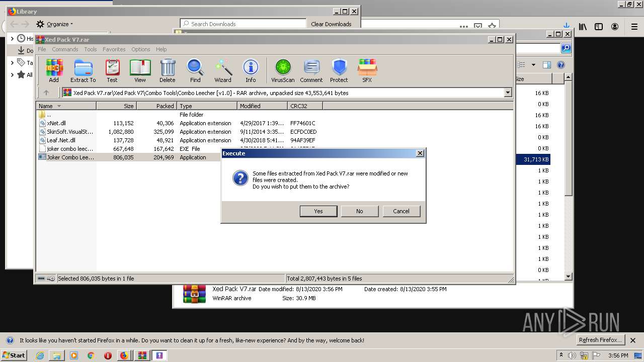The width and height of the screenshot is (644, 362).
Task: Click the Firefox account icon
Action: coord(615,27)
